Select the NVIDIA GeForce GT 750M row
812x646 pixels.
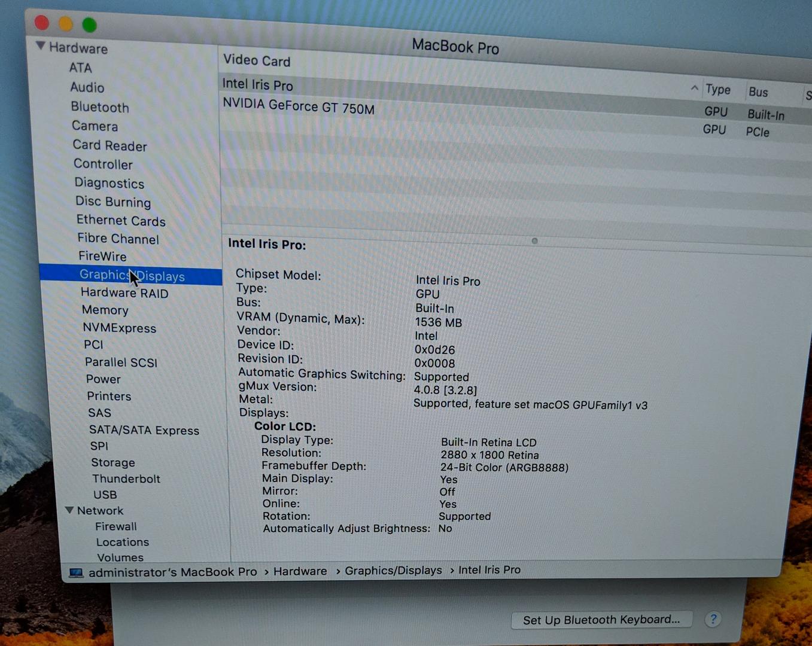click(515, 118)
